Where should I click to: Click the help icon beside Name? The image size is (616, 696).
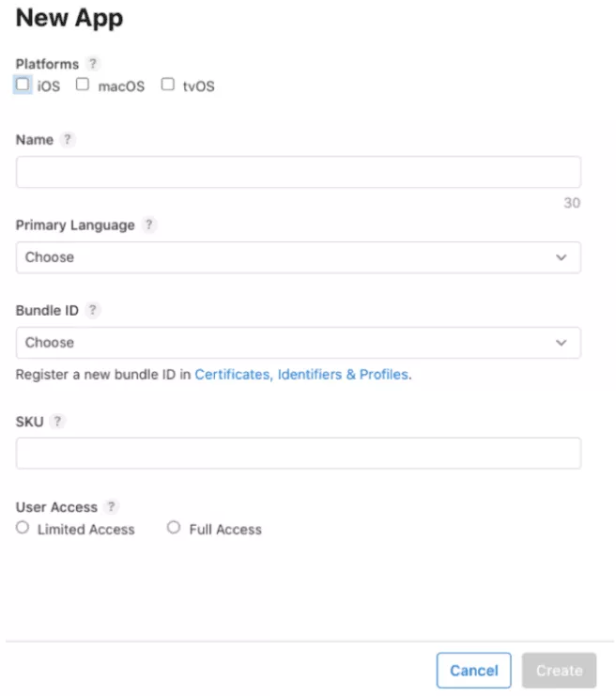click(x=67, y=139)
